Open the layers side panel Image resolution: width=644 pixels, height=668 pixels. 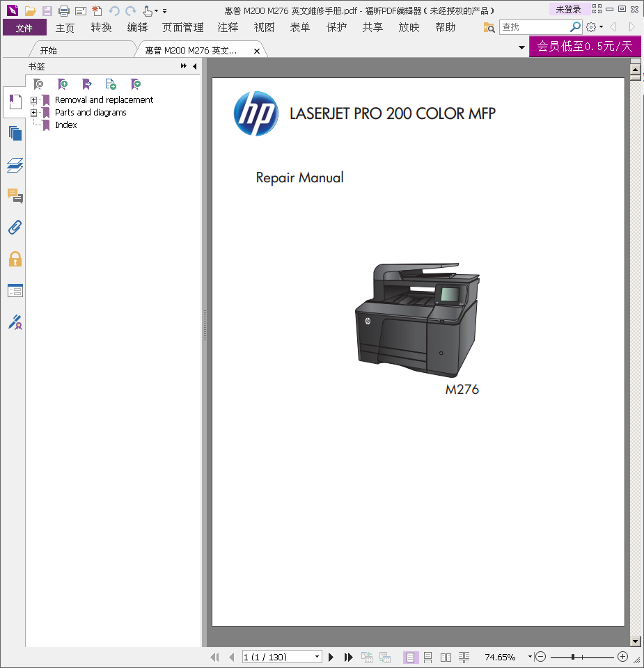[x=15, y=166]
